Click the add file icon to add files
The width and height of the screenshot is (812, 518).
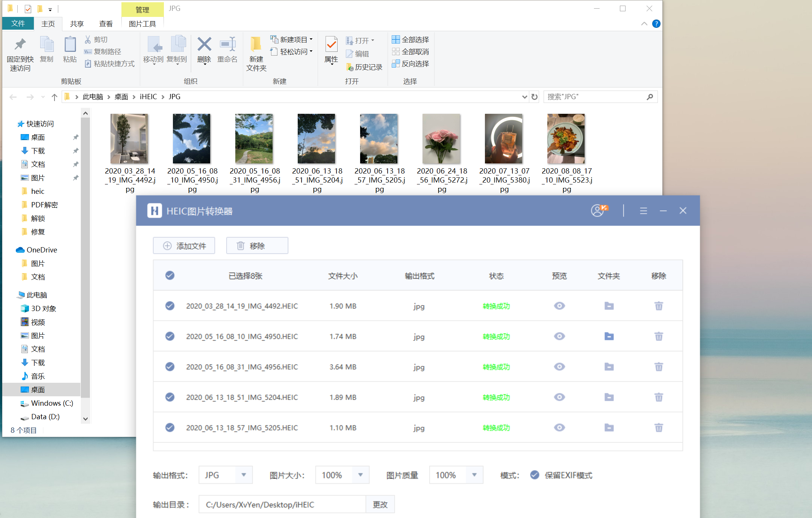tap(184, 246)
